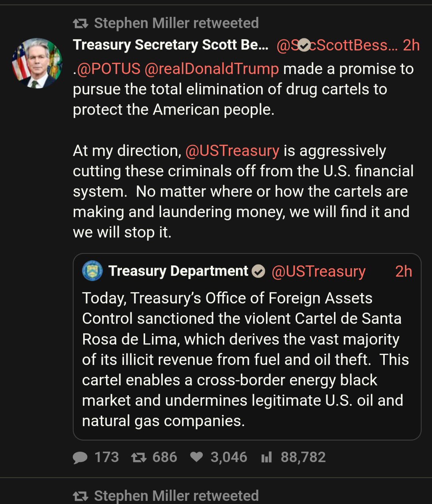This screenshot has width=432, height=504.
Task: Open the Treasury Secretary display name
Action: [x=170, y=45]
